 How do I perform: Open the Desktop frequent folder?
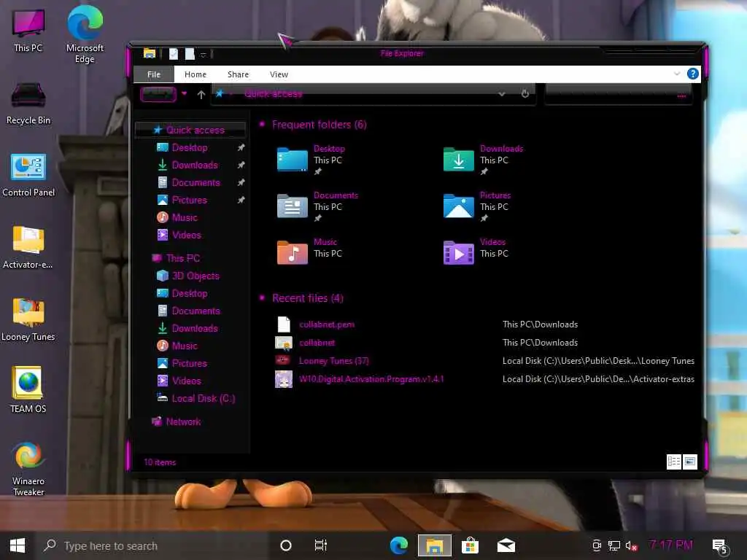311,160
